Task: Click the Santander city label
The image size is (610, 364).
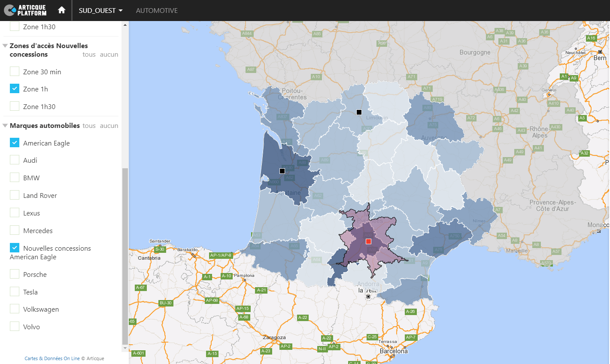Action: [x=160, y=241]
